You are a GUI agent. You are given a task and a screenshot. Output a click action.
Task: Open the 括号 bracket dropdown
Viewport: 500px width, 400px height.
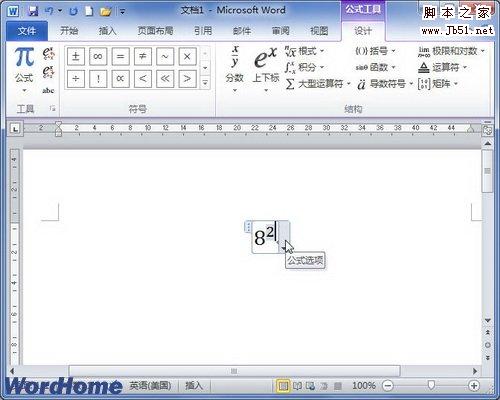coord(375,51)
